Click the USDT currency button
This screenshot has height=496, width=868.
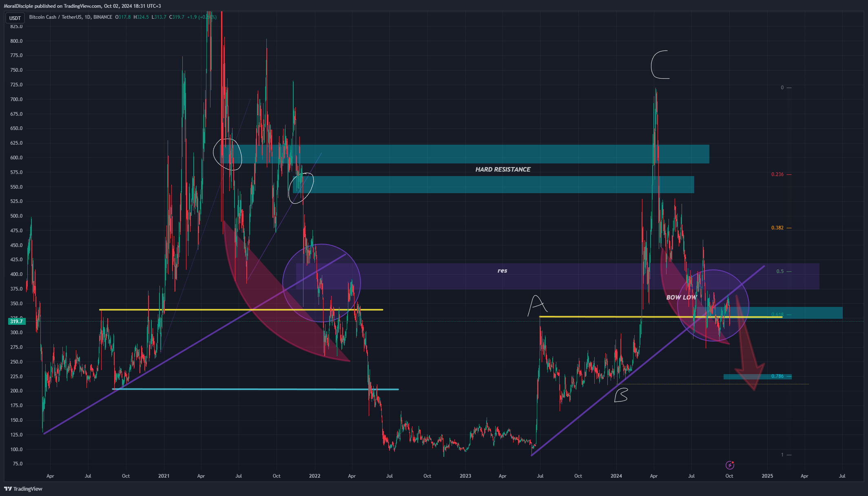pos(15,18)
